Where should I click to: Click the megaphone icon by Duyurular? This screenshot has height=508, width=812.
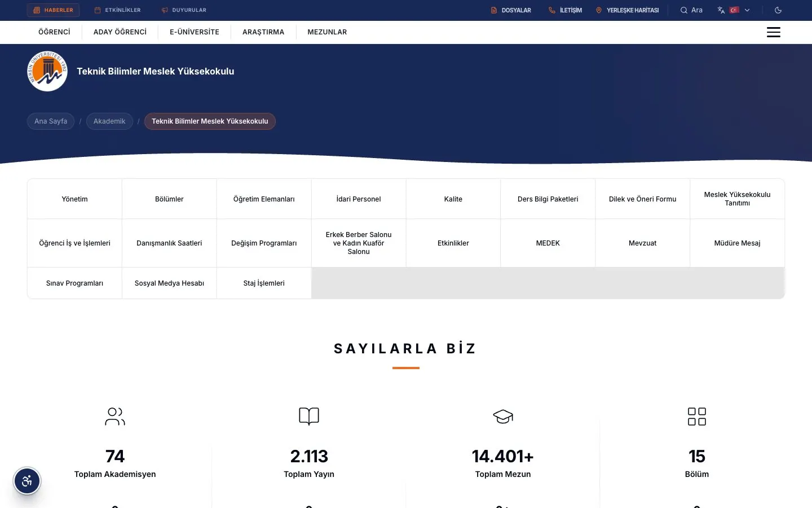click(x=165, y=10)
